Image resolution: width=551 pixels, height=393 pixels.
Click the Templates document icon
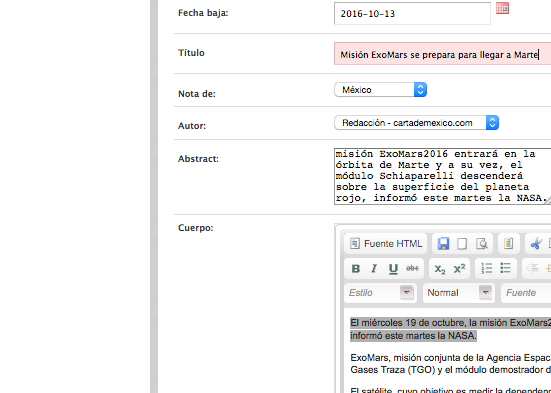[x=508, y=244]
